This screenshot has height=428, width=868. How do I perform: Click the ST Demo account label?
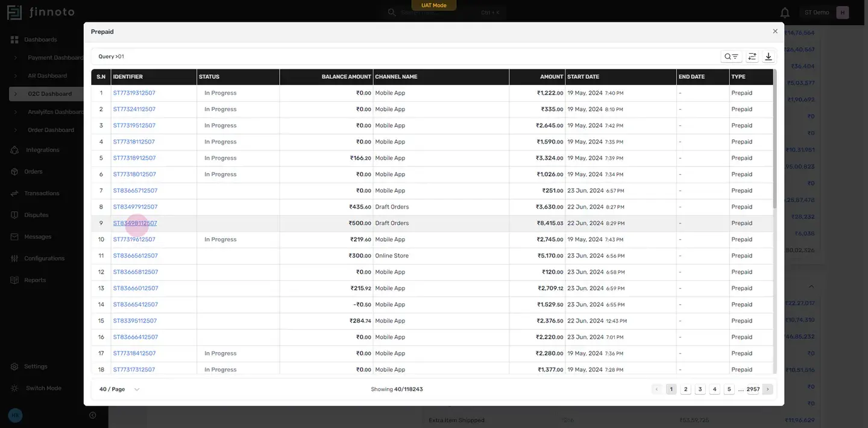(x=817, y=12)
